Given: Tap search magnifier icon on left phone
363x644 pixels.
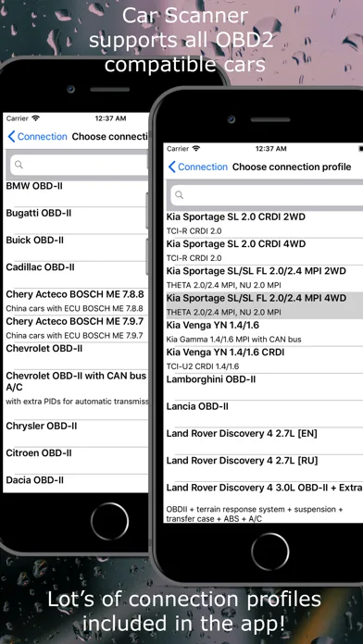Looking at the screenshot, I should [x=19, y=165].
